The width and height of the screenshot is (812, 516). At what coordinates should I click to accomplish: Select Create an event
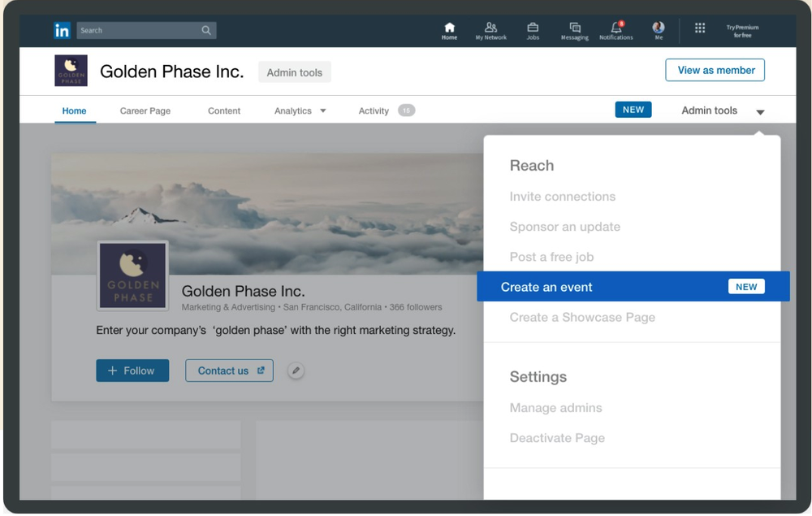tap(633, 287)
